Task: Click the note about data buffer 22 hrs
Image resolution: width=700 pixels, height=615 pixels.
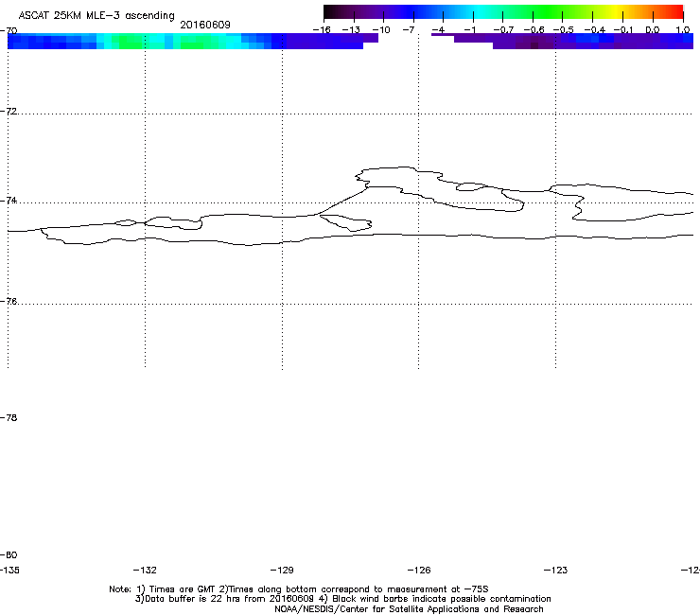Action: pyautogui.click(x=342, y=599)
